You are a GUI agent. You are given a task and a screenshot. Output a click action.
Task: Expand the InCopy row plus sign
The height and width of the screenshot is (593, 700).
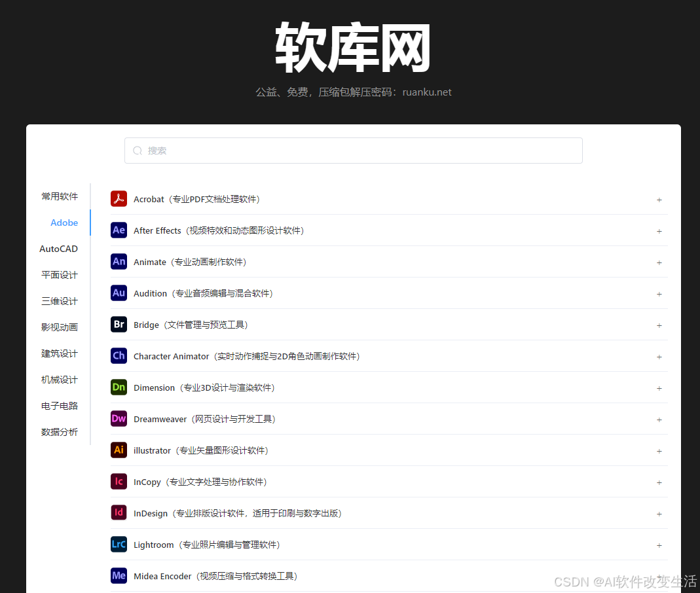point(659,483)
